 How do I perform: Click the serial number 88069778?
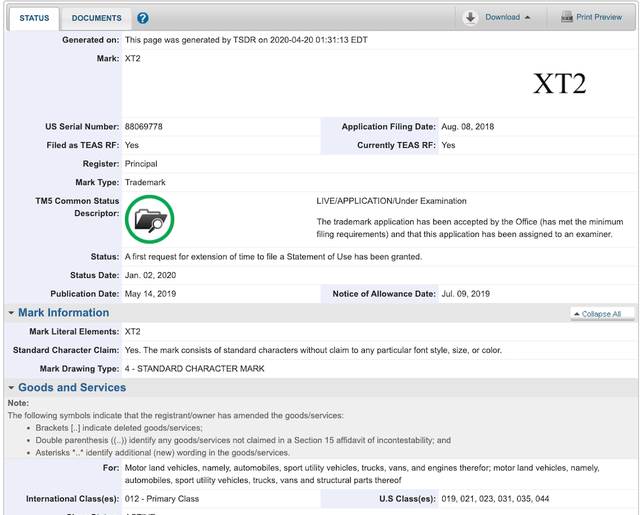pos(144,127)
